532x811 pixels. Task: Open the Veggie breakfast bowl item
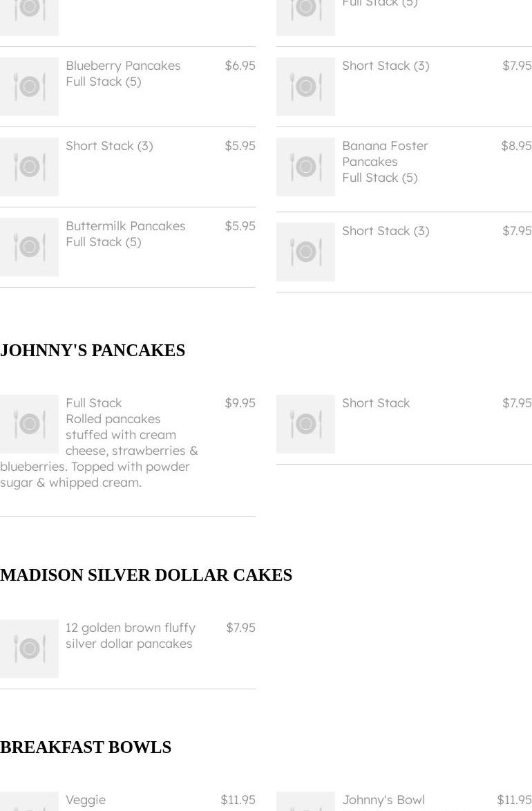click(86, 800)
